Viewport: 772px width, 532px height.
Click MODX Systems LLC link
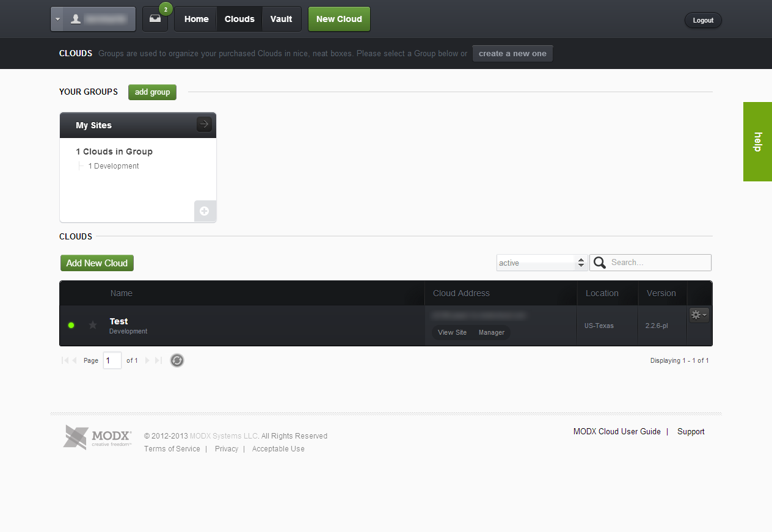[x=224, y=436]
